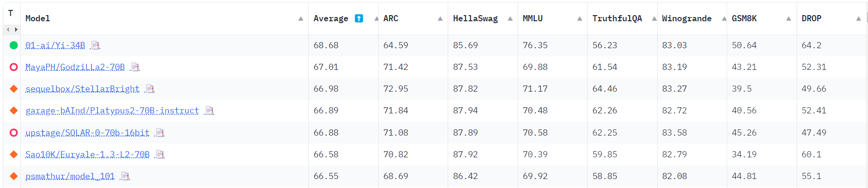Image resolution: width=868 pixels, height=188 pixels.
Task: Sort by HellaSwag column arrow
Action: (510, 19)
